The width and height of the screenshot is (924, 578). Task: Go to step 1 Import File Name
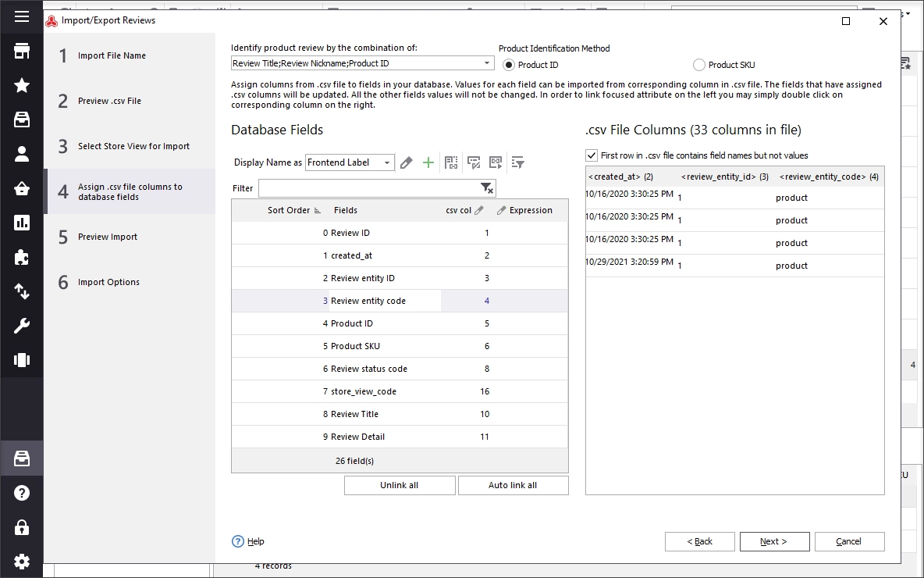[x=129, y=55]
